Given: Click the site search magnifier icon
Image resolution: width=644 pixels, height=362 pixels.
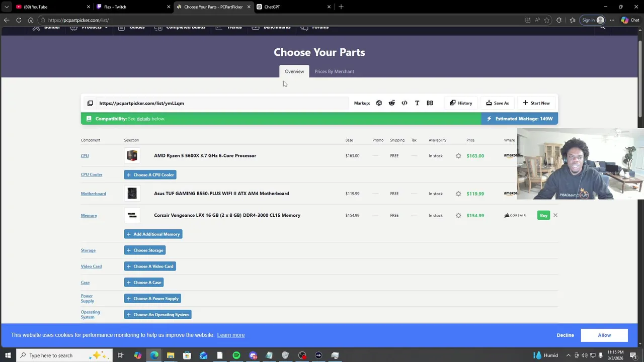Looking at the screenshot, I should pos(603,27).
